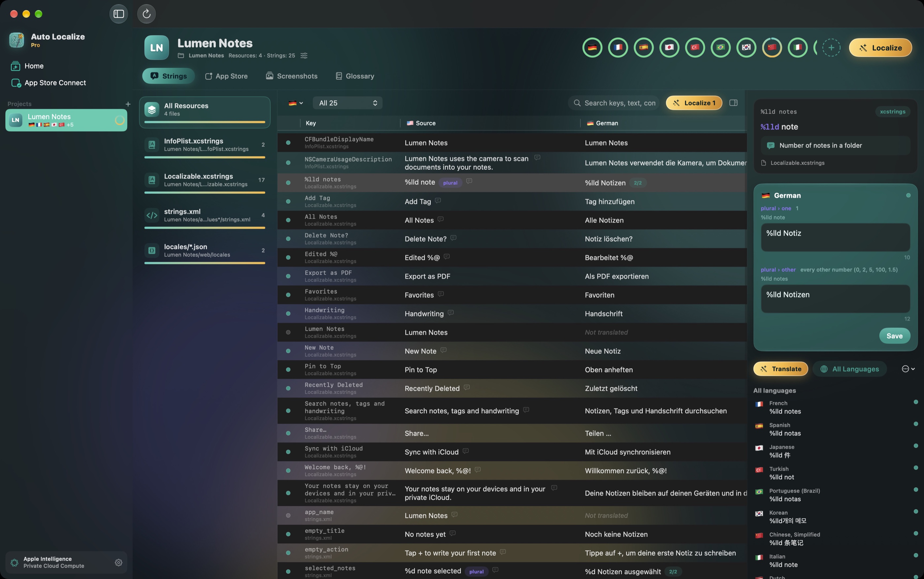Expand 2/2 plural badge on %lld Notizen
The image size is (924, 579).
[x=637, y=183]
